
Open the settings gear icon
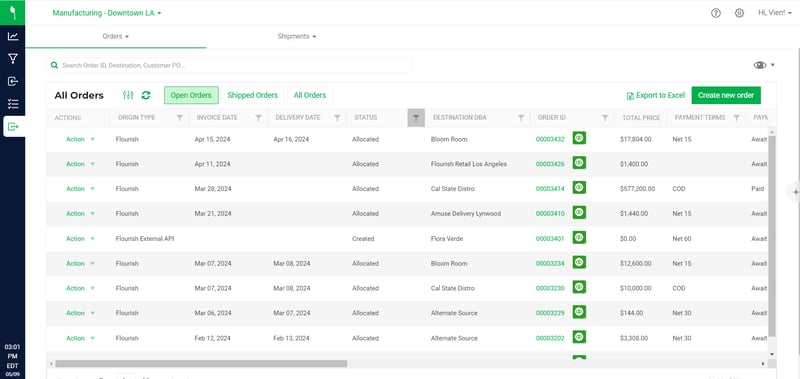coord(739,13)
